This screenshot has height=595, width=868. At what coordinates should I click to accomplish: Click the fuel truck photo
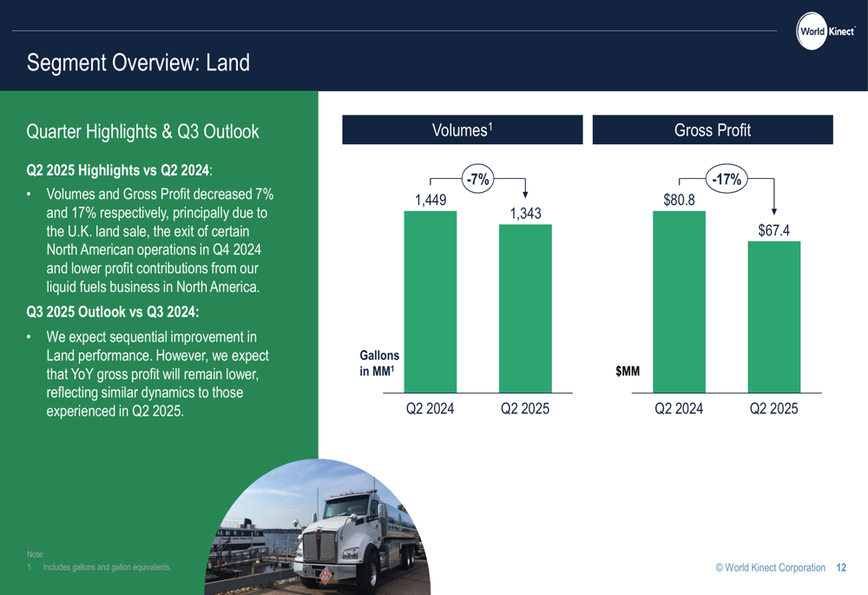click(x=318, y=527)
